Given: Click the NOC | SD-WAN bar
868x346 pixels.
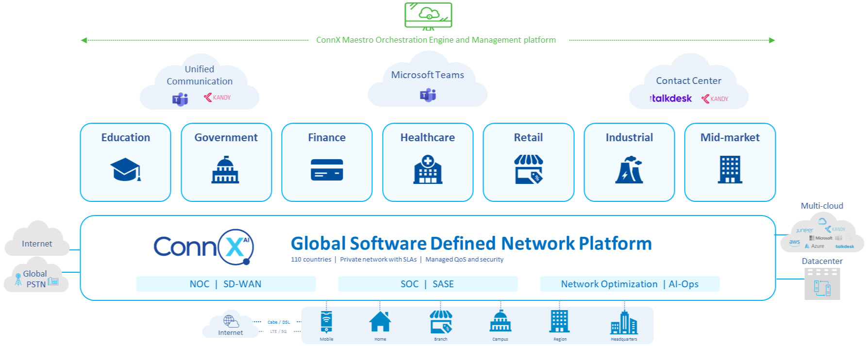Looking at the screenshot, I should (x=226, y=284).
